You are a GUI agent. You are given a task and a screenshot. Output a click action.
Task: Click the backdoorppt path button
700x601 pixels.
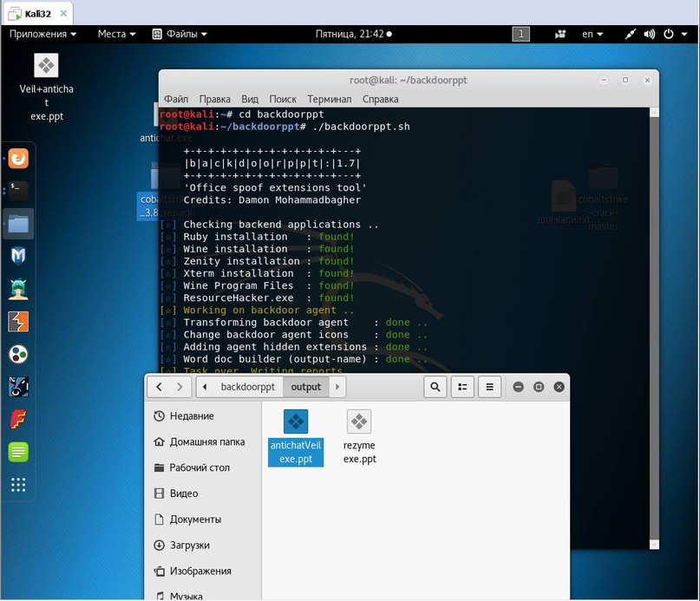click(247, 387)
